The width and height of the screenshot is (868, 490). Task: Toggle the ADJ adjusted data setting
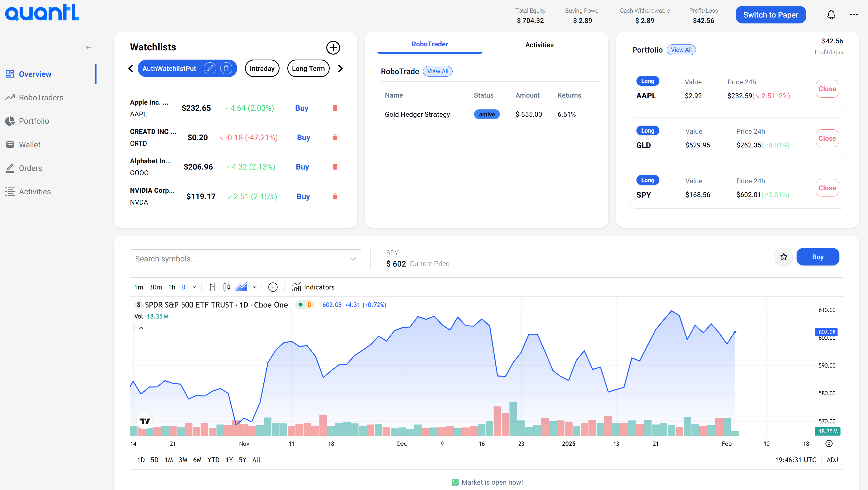tap(832, 460)
